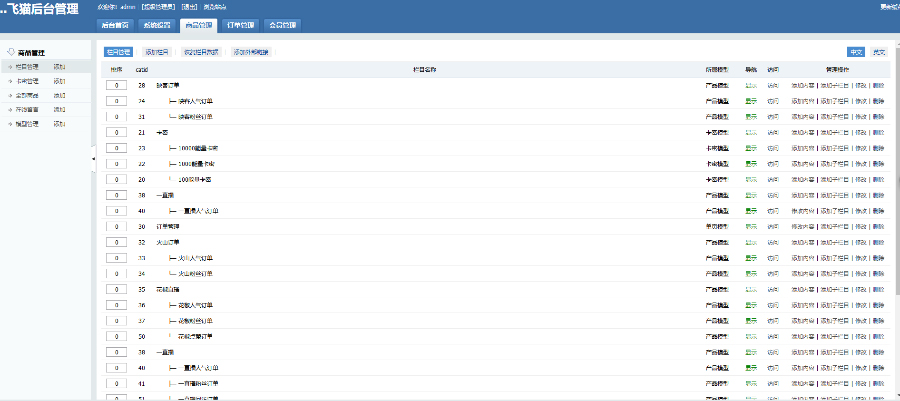Click the 商品管理 sidebar header icon
This screenshot has width=900, height=401.
[x=11, y=52]
